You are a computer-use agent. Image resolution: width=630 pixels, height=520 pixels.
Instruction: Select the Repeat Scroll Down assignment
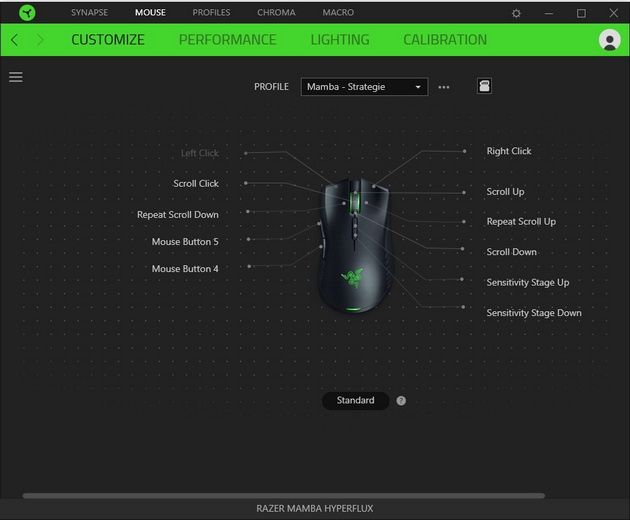pos(178,215)
